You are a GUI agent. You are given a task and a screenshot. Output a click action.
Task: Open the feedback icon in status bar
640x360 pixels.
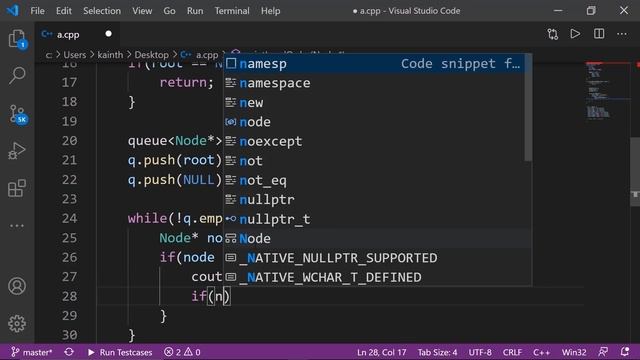pyautogui.click(x=603, y=352)
